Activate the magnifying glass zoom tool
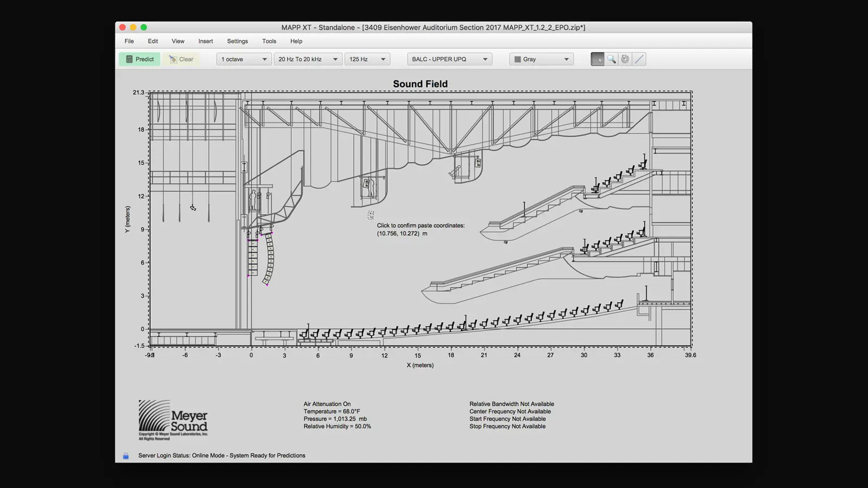 click(611, 59)
